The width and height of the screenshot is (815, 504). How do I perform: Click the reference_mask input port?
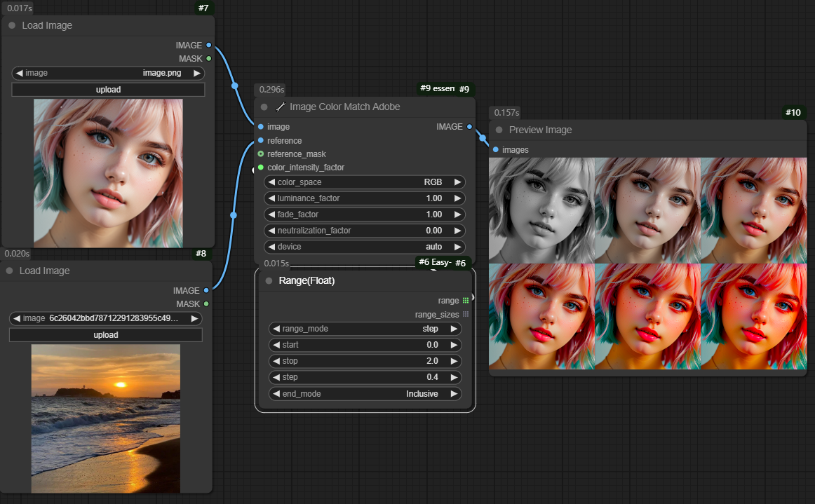tap(261, 154)
